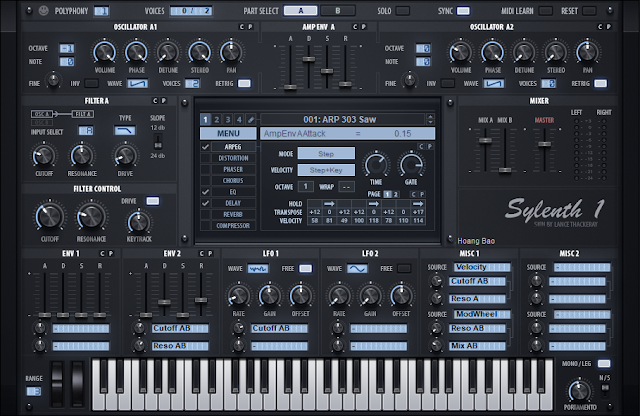Click the Oscillator A1 copy C icon
This screenshot has width=640, height=416.
[241, 27]
